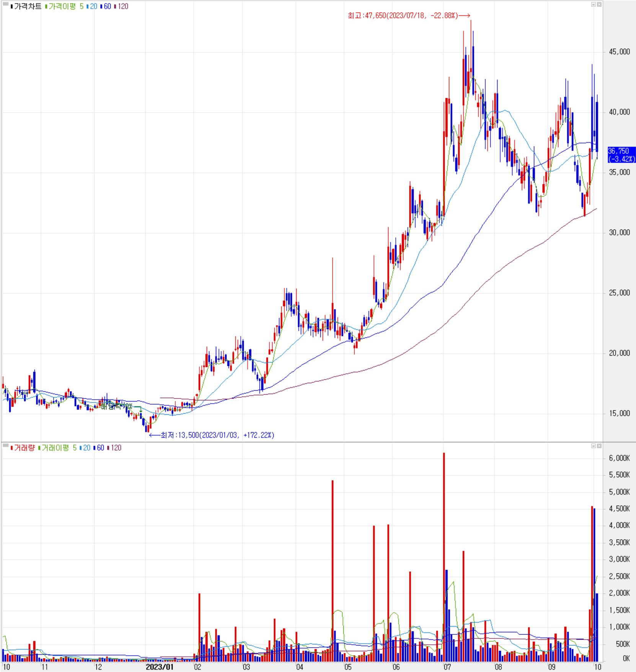636x672 pixels.
Task: Select the 거래이평 5 volume average legend
Action: point(59,448)
